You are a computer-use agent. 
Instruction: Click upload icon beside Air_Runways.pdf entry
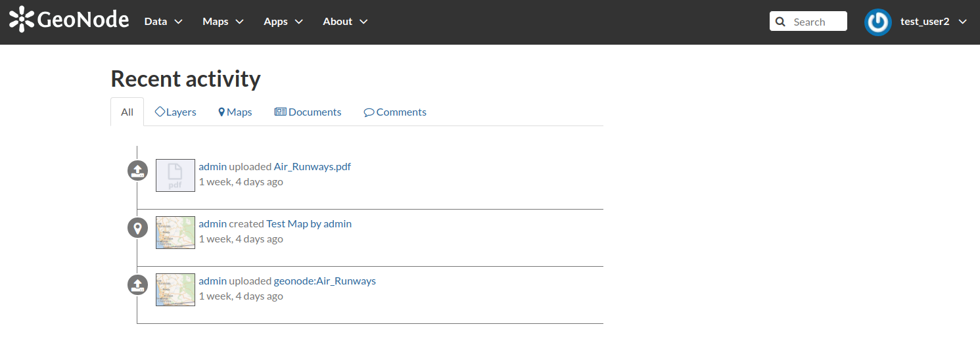(x=137, y=171)
